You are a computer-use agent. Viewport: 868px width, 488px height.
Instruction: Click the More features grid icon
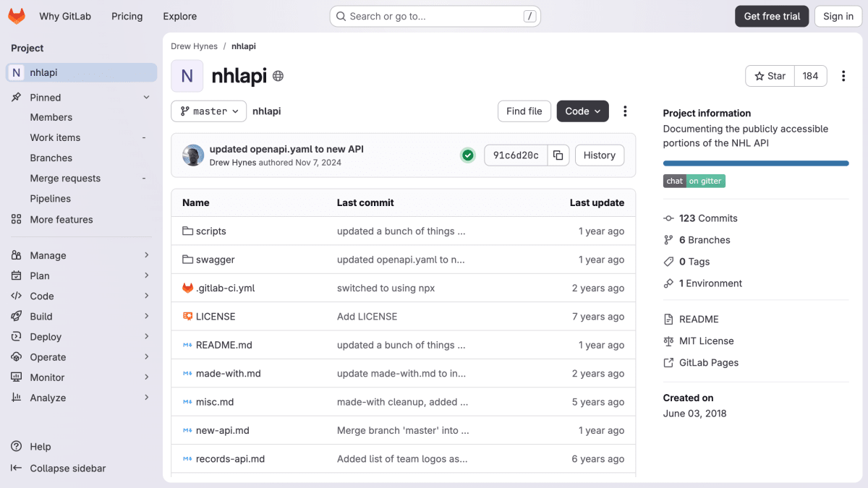click(x=16, y=220)
